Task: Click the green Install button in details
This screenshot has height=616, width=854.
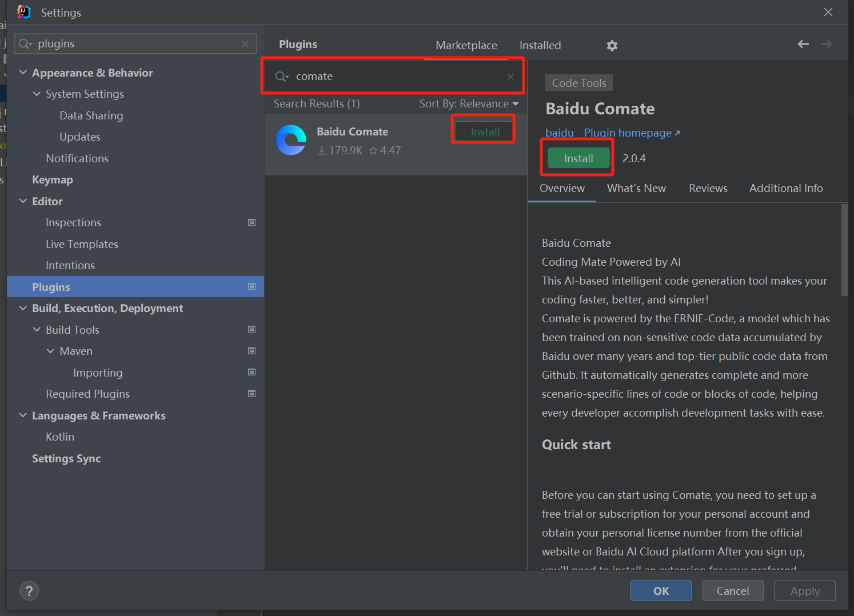Action: point(578,158)
